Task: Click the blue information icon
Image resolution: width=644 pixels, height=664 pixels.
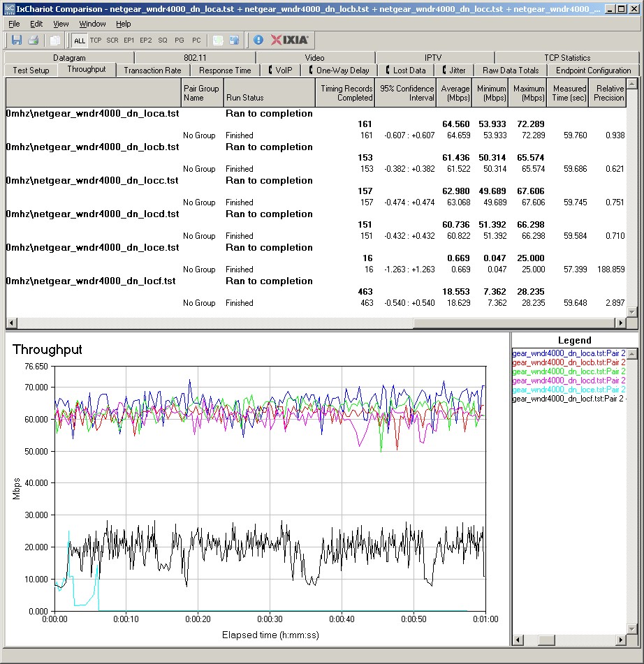Action: pos(258,40)
